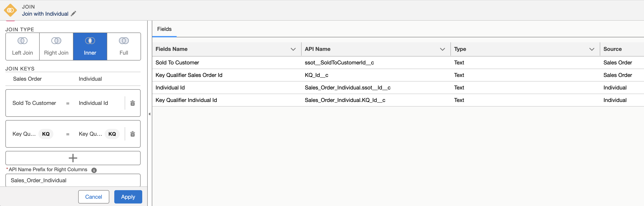Screen dimensions: 644x206
Task: Collapse the left join panel
Action: (150, 114)
